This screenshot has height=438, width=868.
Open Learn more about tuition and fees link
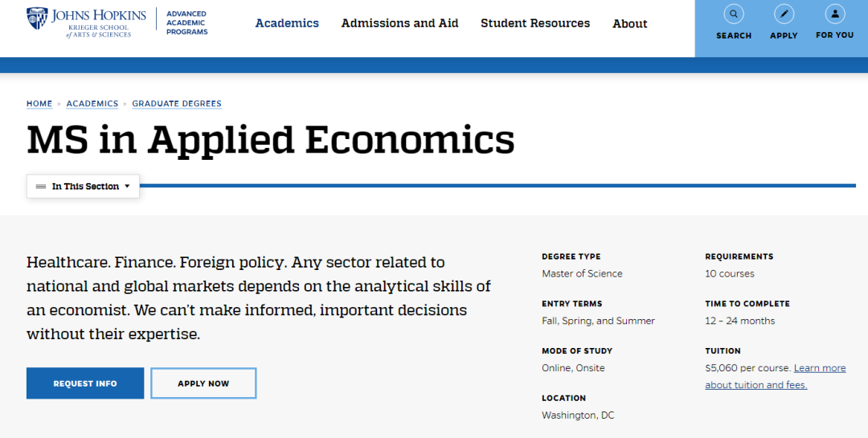[775, 377]
